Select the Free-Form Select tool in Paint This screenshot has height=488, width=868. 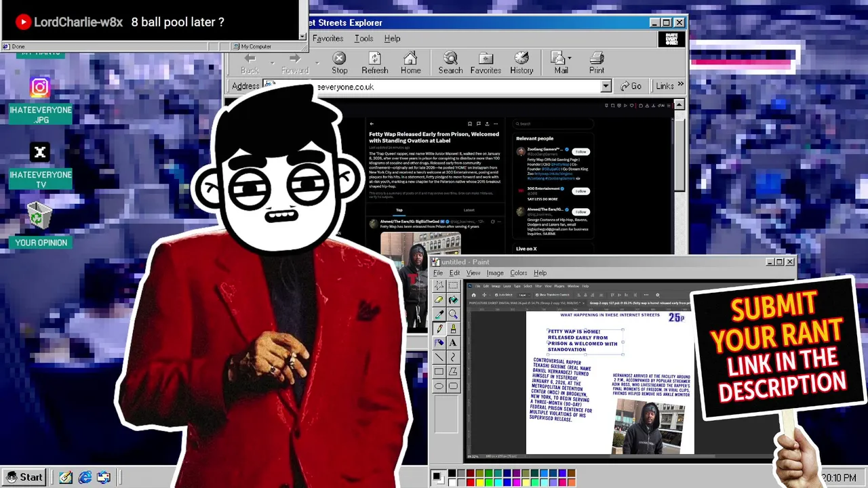click(439, 285)
